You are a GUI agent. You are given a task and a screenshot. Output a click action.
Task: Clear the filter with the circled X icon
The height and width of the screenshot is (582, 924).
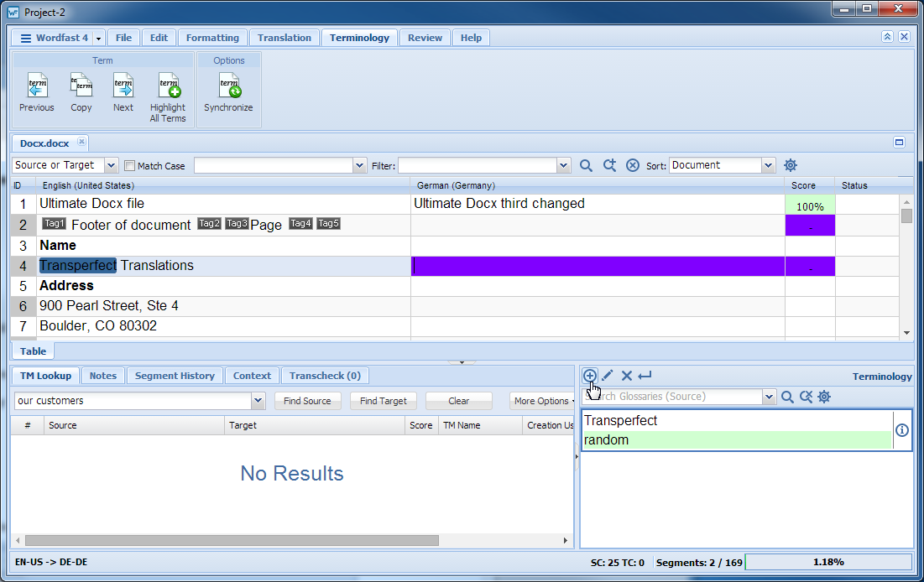click(632, 165)
